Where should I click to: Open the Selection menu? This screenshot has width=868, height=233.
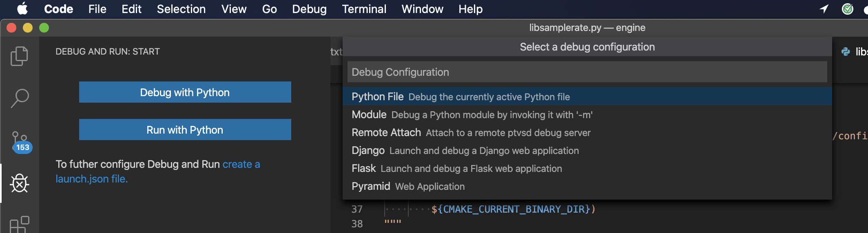tap(181, 9)
